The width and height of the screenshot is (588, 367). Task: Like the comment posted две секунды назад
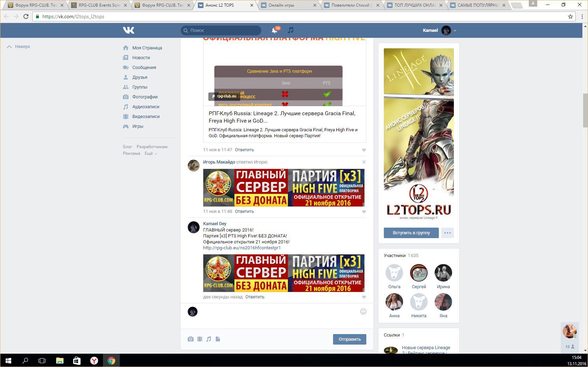pyautogui.click(x=364, y=297)
